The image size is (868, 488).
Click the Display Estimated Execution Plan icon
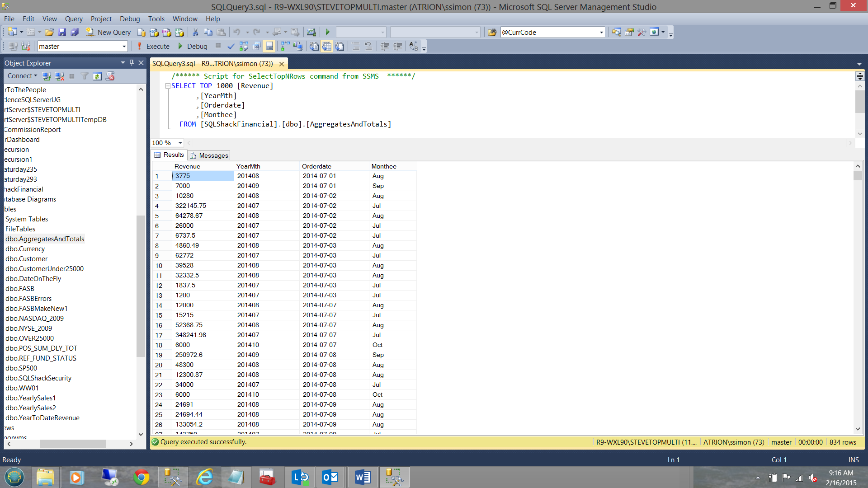coord(244,46)
